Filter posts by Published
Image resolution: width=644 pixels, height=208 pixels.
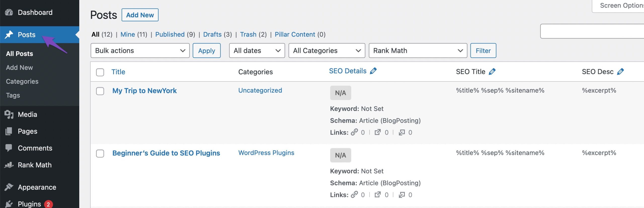coord(170,34)
